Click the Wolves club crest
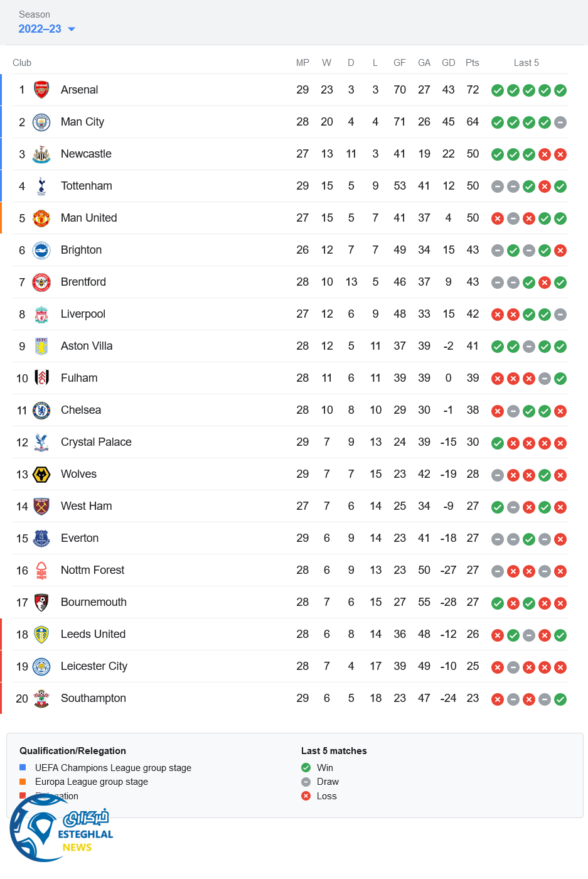This screenshot has width=588, height=879. pos(41,474)
